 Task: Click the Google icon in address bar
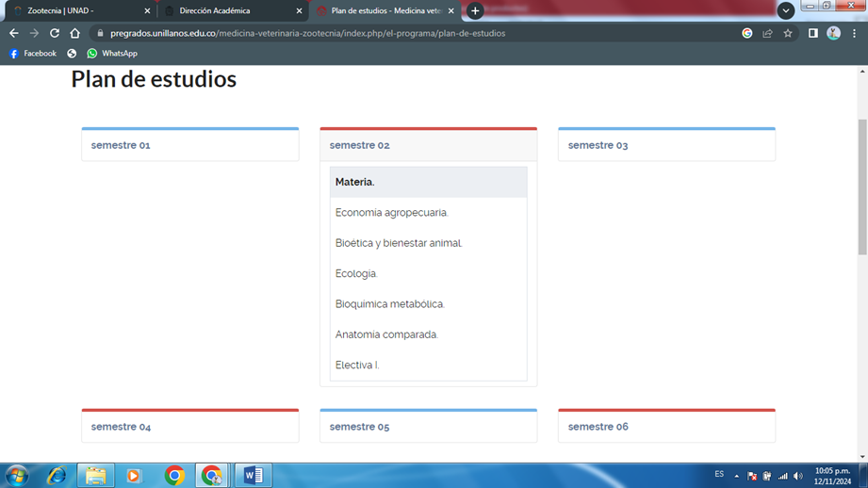pos(746,33)
